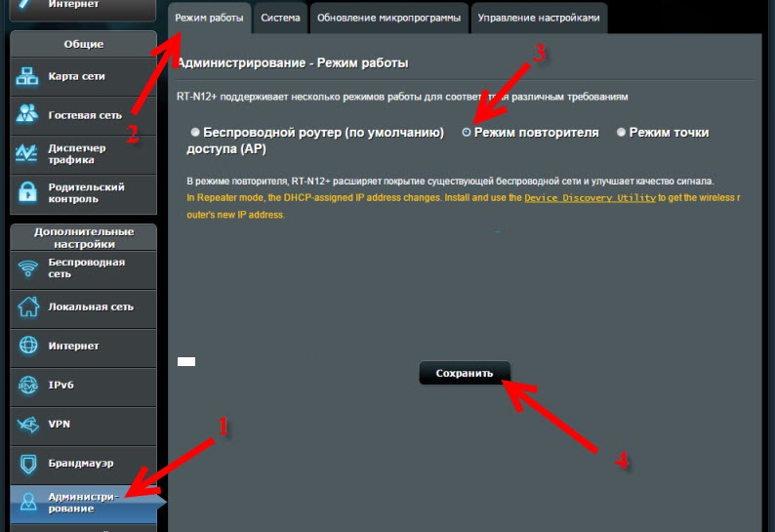
Task: Click the Guest Network (Гостевая сеть) icon
Action: tap(27, 114)
